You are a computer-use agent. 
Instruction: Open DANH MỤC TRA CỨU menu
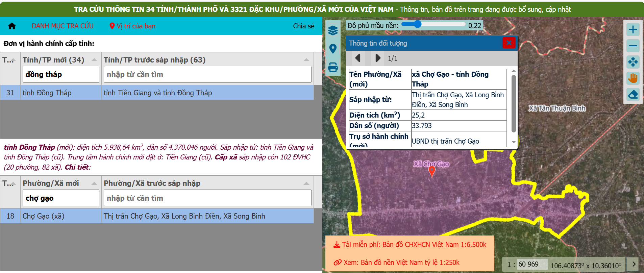63,26
